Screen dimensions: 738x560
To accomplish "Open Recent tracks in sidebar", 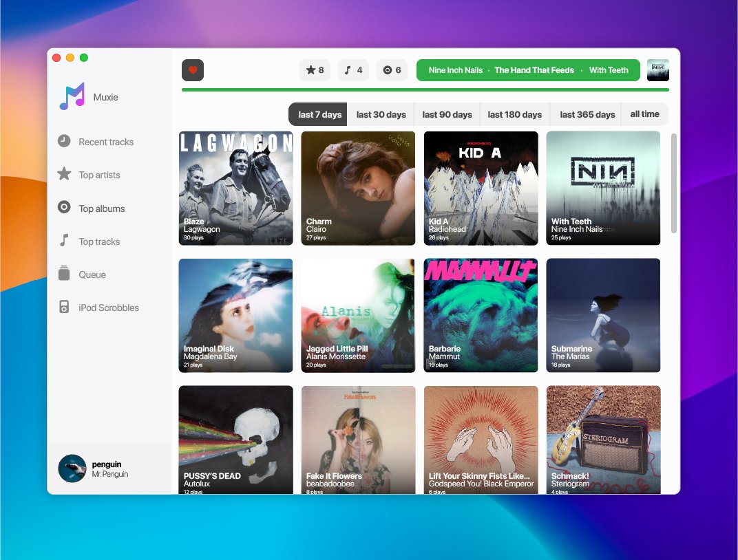I will (106, 142).
